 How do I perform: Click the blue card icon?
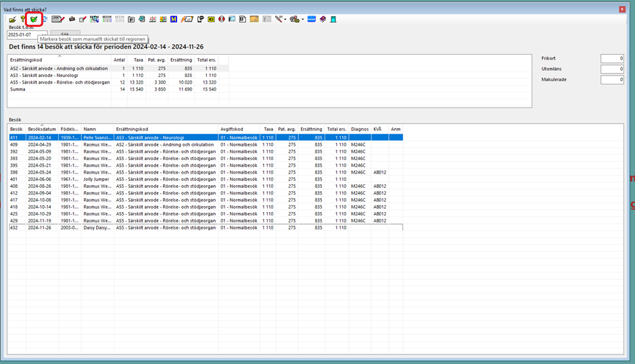coord(312,19)
